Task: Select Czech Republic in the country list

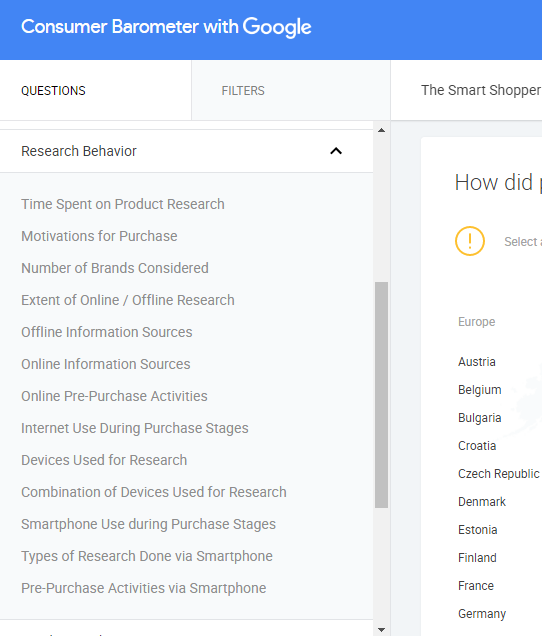Action: 499,474
